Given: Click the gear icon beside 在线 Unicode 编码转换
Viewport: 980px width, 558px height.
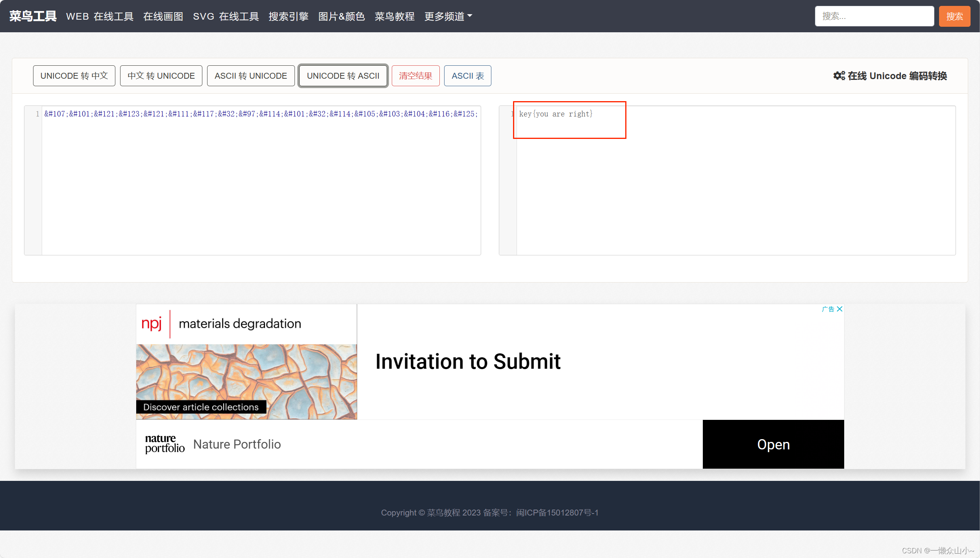Looking at the screenshot, I should (838, 76).
